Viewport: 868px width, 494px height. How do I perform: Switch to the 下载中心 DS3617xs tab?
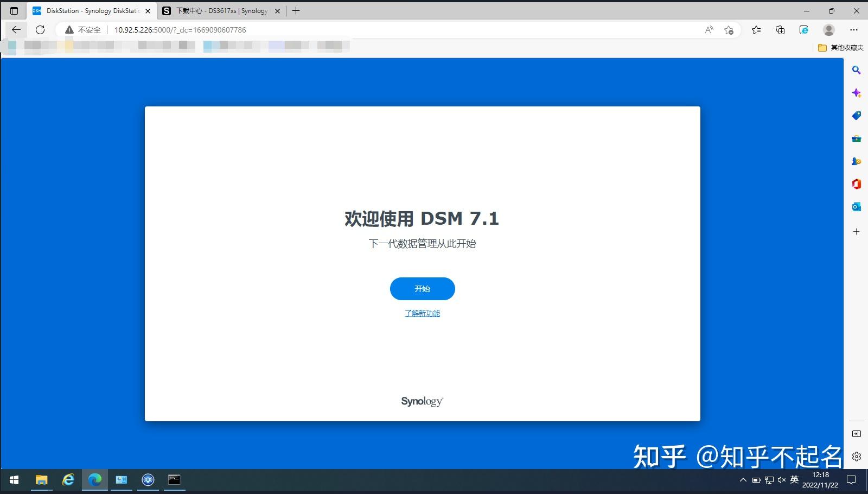coord(219,10)
